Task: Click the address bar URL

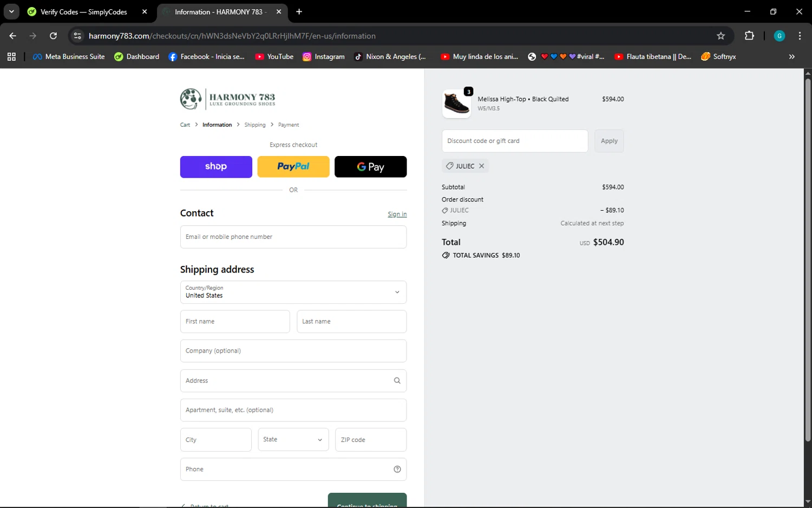Action: [x=232, y=36]
